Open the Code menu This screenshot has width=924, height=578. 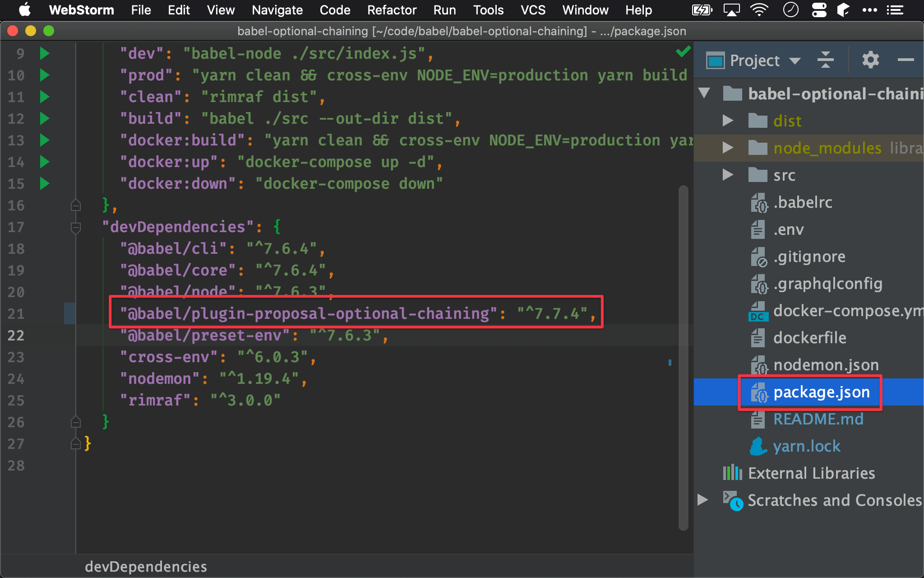tap(335, 10)
